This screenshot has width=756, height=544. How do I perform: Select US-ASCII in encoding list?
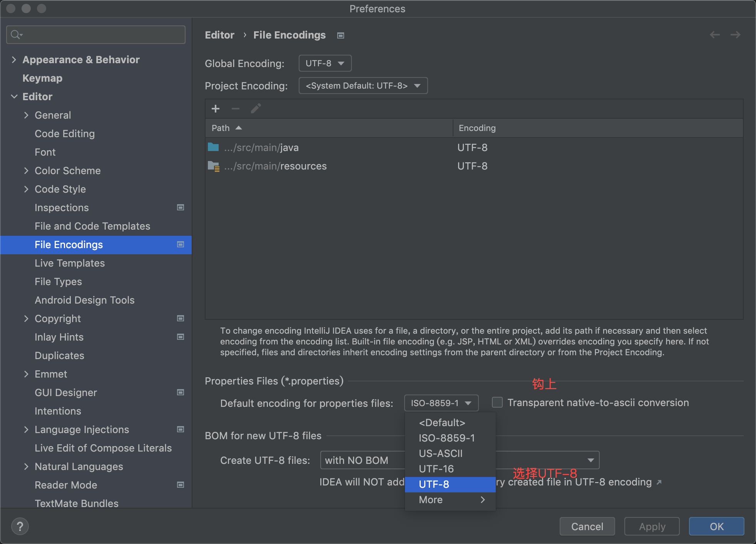coord(450,453)
